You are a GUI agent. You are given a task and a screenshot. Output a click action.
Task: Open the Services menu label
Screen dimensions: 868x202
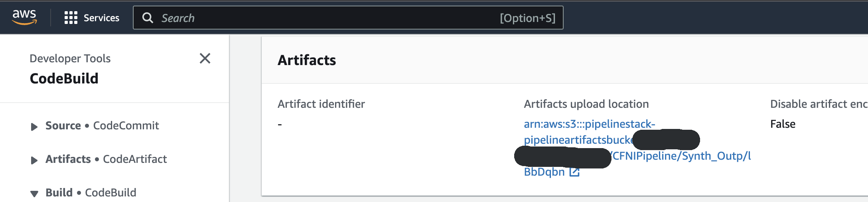tap(101, 18)
